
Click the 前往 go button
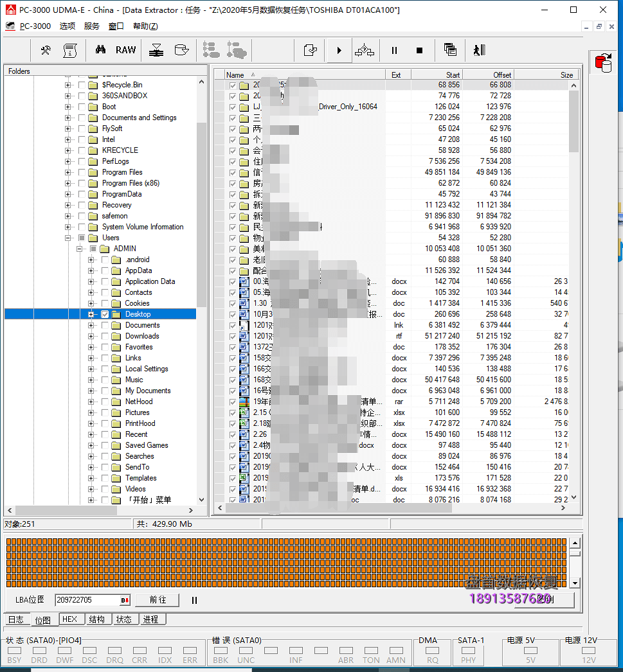click(x=158, y=600)
